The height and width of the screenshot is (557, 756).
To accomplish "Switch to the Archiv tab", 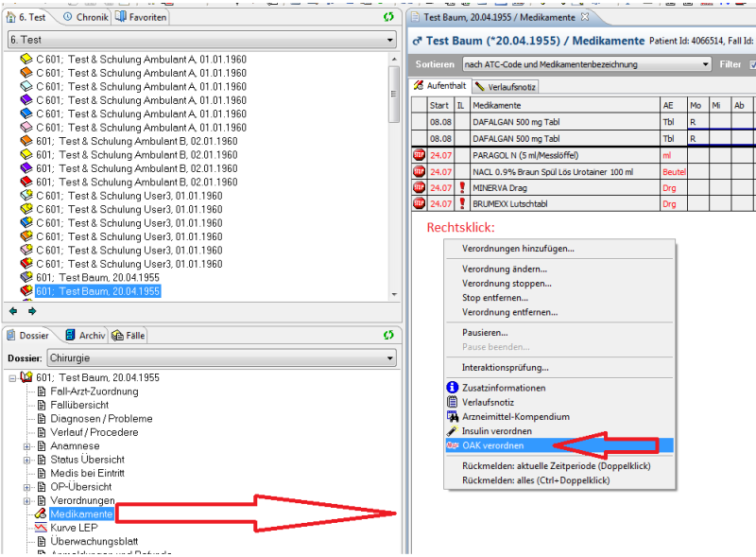I will point(85,336).
